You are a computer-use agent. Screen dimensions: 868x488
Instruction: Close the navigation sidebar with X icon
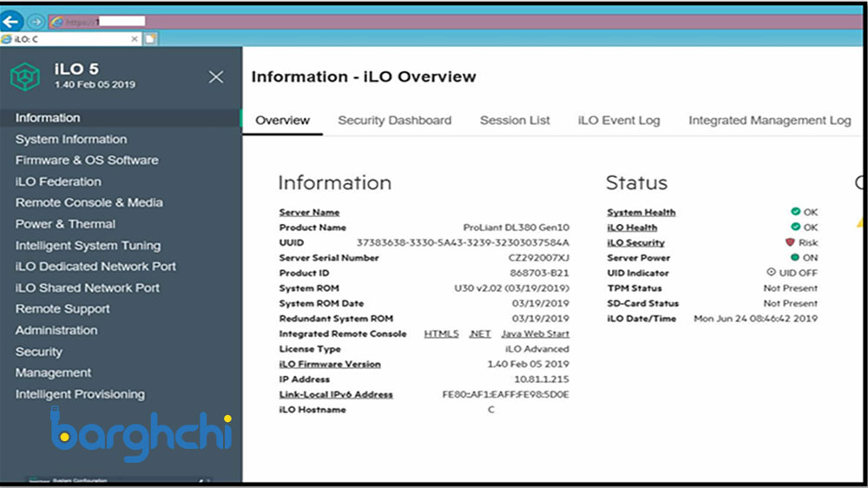click(216, 77)
